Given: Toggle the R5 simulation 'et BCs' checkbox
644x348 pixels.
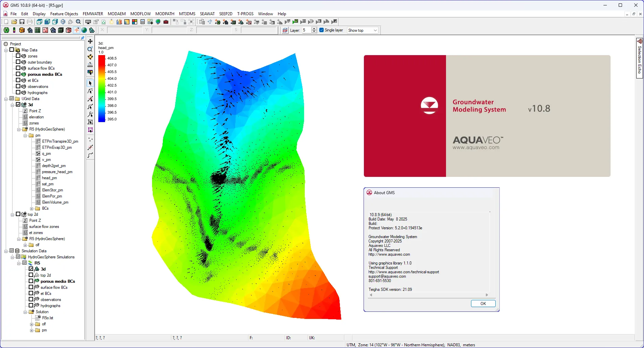Looking at the screenshot, I should click(x=31, y=294).
